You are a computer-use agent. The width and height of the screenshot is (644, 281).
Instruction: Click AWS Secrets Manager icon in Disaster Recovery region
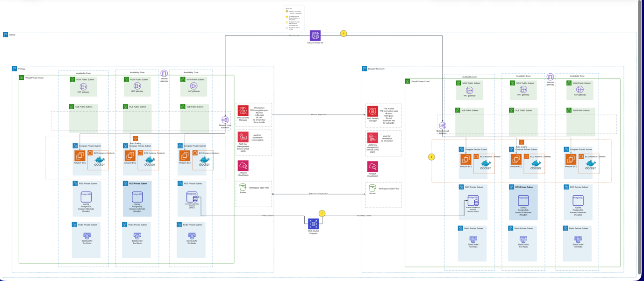point(372,112)
